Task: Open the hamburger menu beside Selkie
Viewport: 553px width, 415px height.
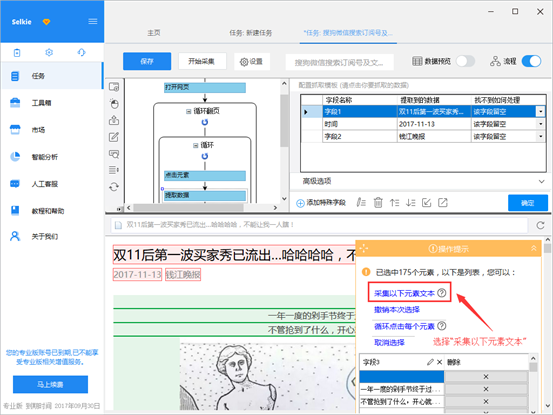Action: click(93, 22)
